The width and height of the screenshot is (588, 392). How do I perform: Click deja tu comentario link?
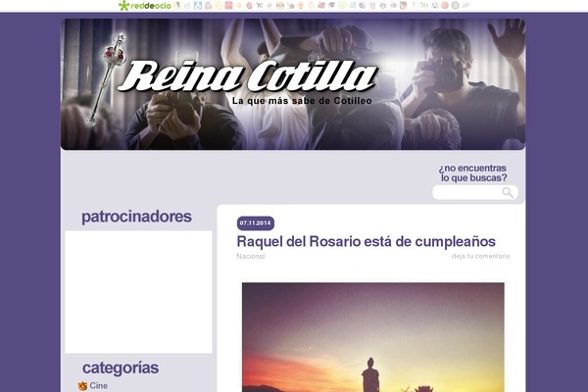(481, 256)
